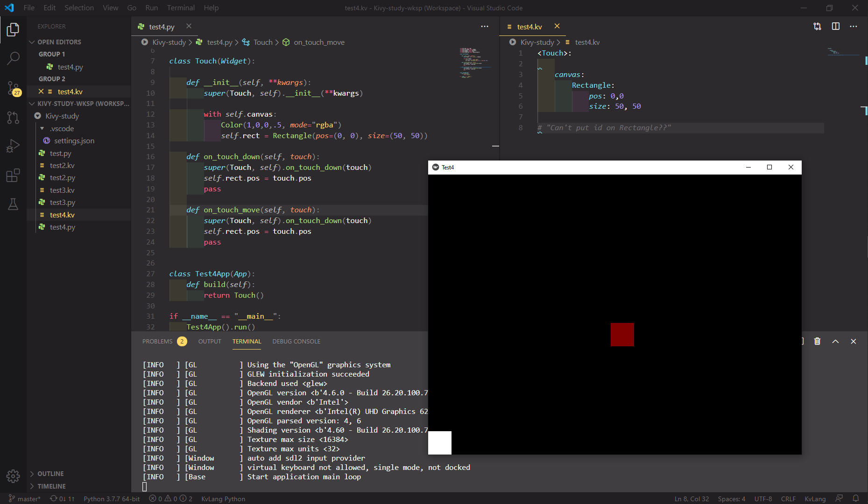Image resolution: width=868 pixels, height=504 pixels.
Task: Open the Manage gear menu
Action: (x=13, y=476)
